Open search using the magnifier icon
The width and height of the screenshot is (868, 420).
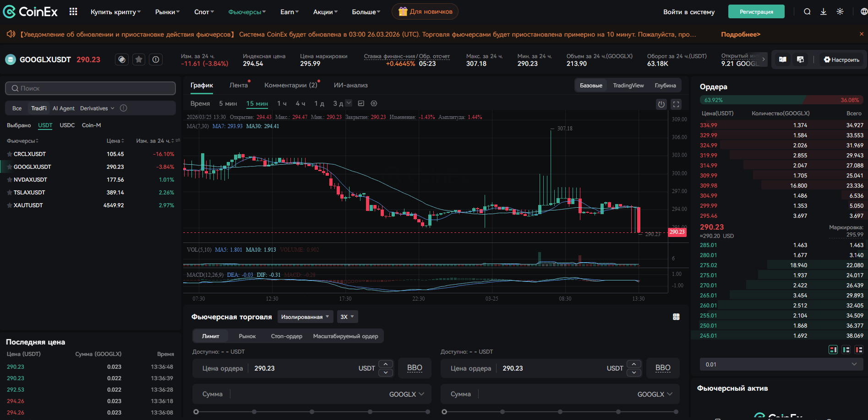pos(807,11)
